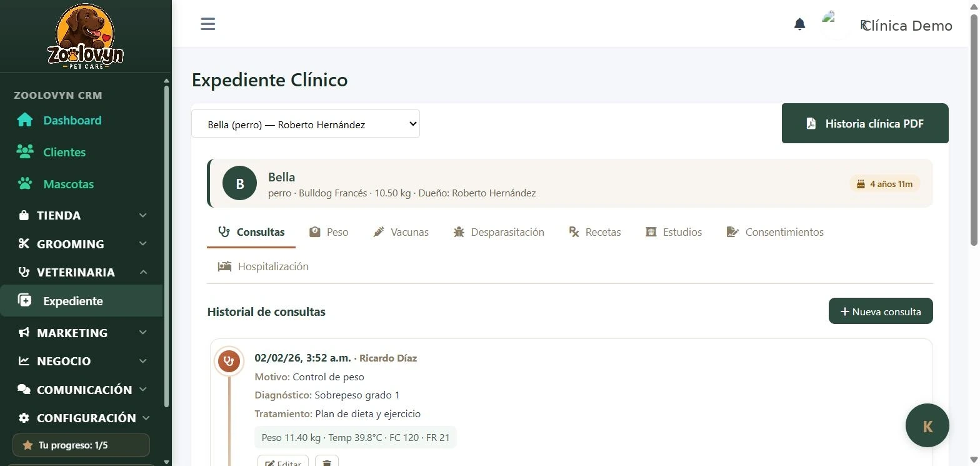Click the Clínica Demo account name

[907, 26]
